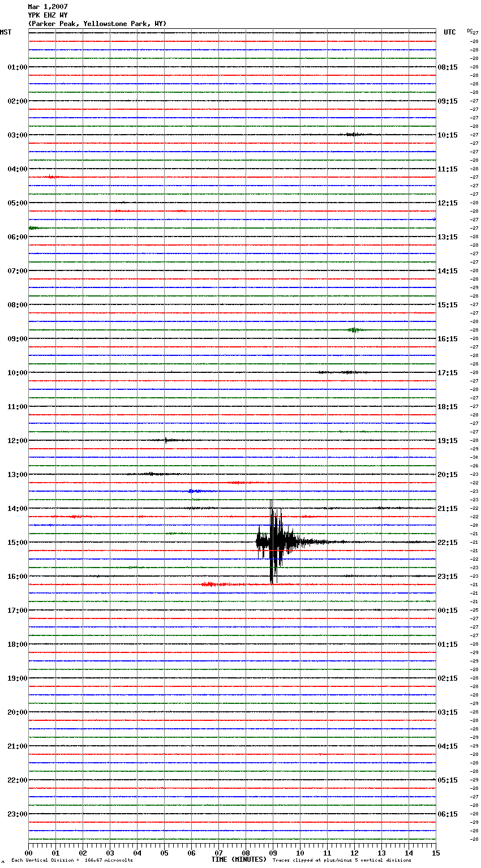The height and width of the screenshot is (868, 481).
Task: Click "Each Vertical Division = 166.67 microvolts" note
Action: pyautogui.click(x=72, y=861)
